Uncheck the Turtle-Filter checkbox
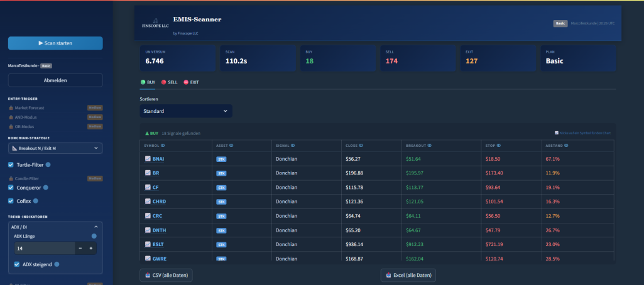The image size is (644, 285). [11, 165]
